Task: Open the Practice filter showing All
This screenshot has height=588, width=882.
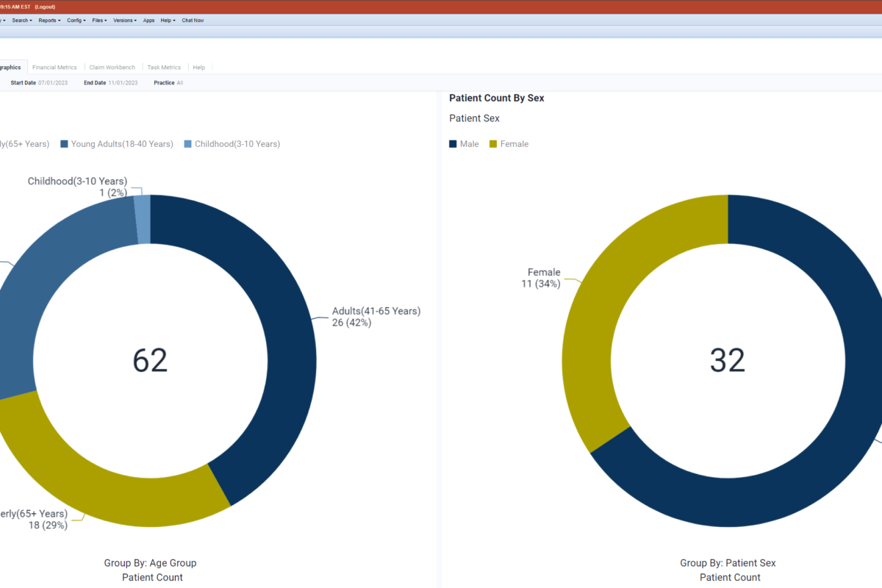Action: 179,83
